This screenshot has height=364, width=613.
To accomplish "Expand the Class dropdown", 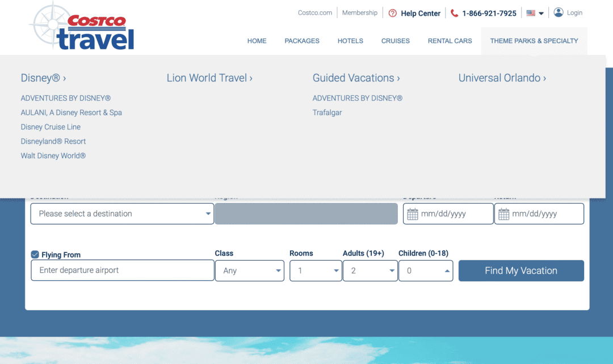I will coord(249,271).
